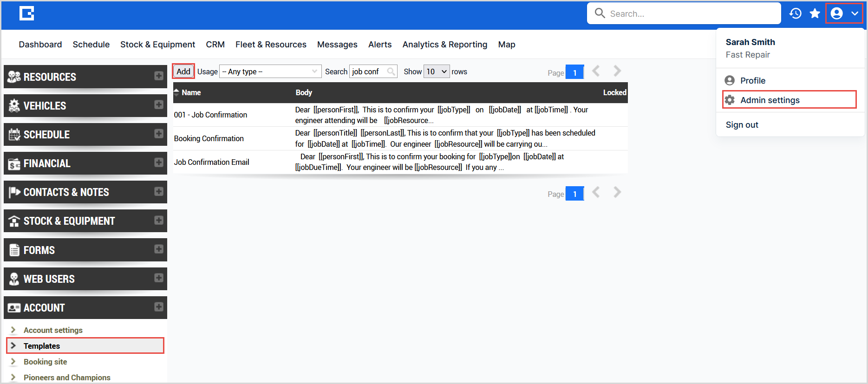Go to next page using top arrow
The height and width of the screenshot is (384, 868).
tap(617, 71)
